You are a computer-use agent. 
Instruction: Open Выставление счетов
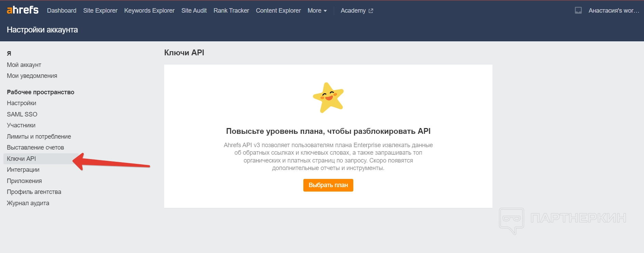(x=36, y=147)
